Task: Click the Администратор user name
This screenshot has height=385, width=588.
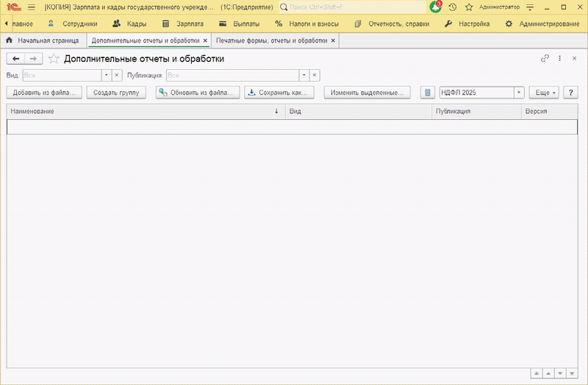Action: click(499, 7)
